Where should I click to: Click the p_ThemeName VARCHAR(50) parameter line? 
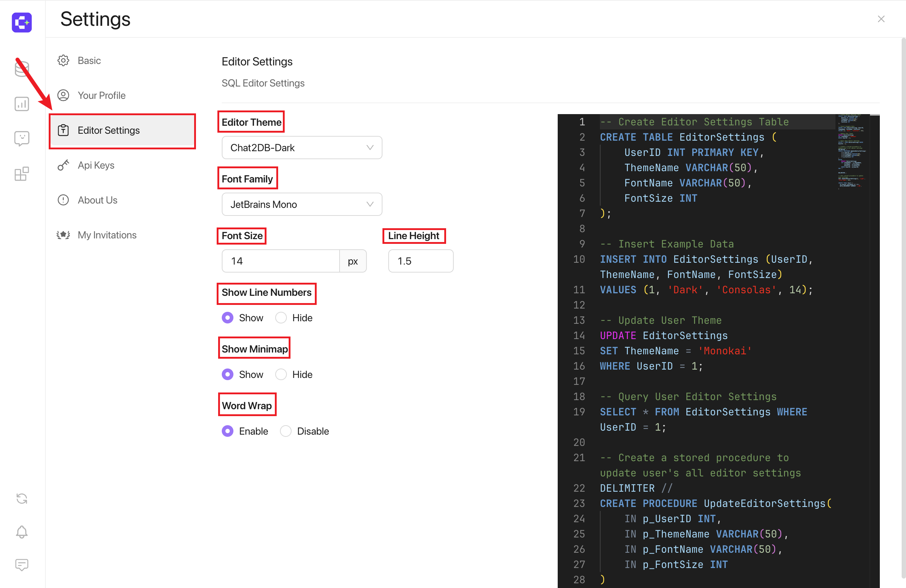coord(706,534)
